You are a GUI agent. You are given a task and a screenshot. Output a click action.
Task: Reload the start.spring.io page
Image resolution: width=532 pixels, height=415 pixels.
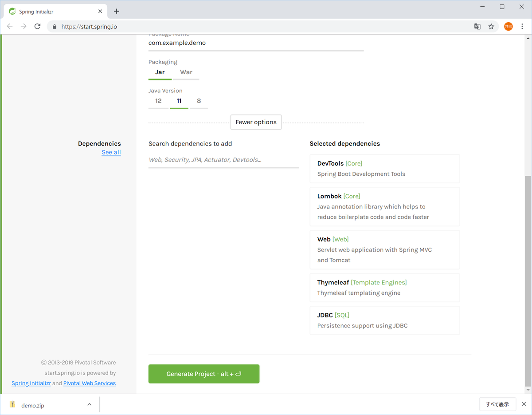click(x=38, y=27)
